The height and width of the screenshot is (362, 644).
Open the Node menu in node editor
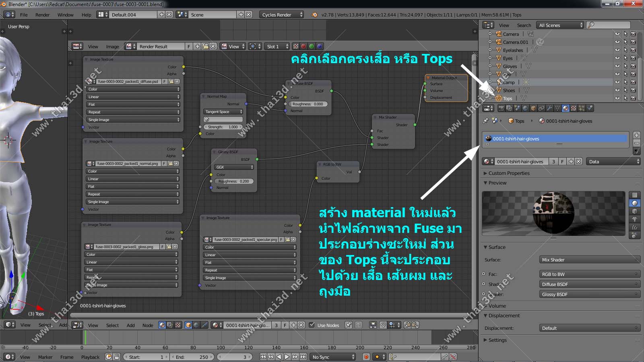(x=148, y=325)
